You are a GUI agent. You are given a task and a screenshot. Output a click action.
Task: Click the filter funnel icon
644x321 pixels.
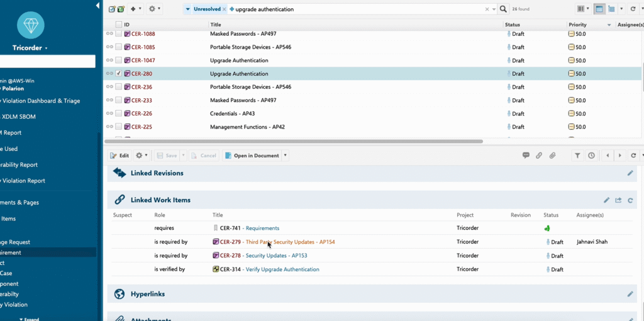pos(577,155)
